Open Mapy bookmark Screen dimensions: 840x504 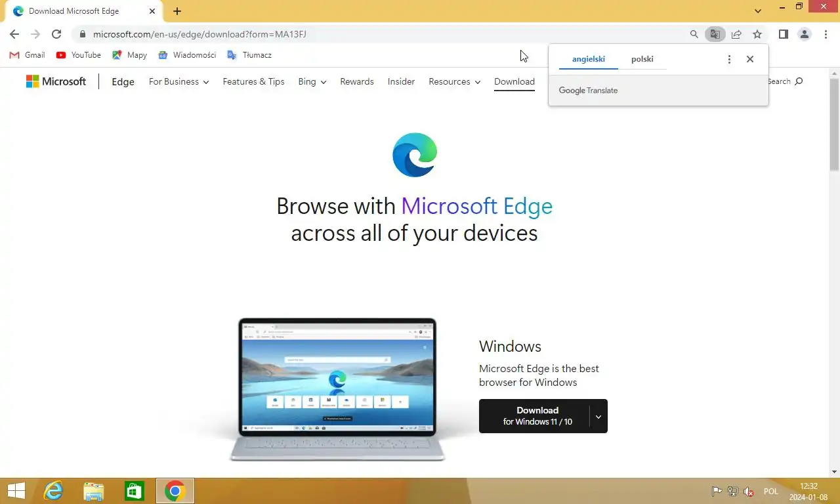[x=130, y=55]
